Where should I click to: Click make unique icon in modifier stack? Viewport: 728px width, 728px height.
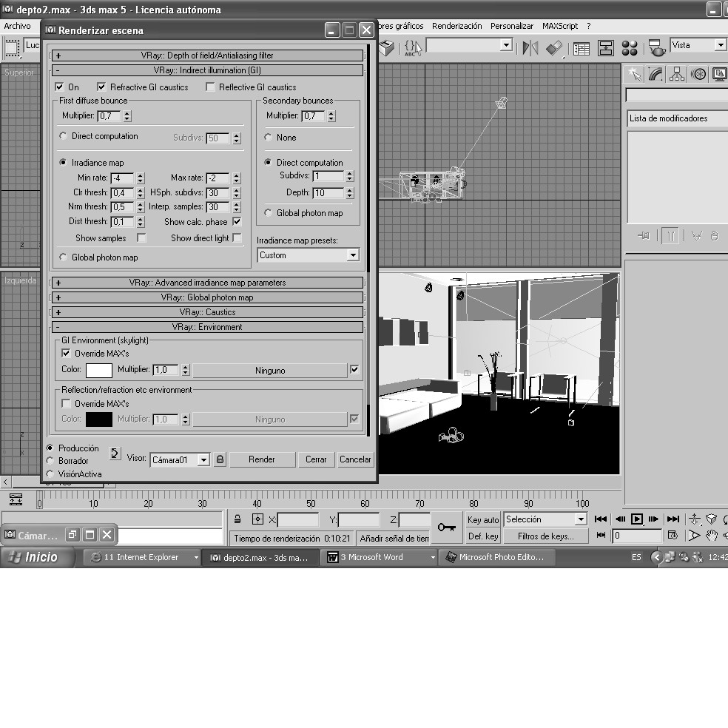[696, 235]
